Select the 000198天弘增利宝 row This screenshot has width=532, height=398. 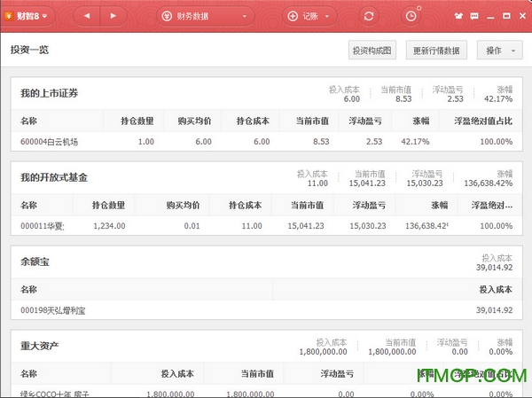coord(267,309)
